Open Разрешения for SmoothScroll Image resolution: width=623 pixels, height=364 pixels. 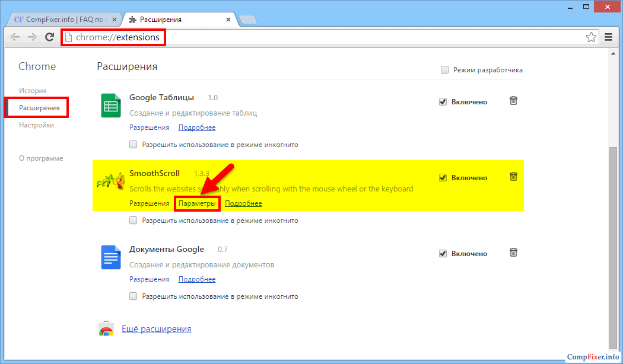tap(150, 203)
